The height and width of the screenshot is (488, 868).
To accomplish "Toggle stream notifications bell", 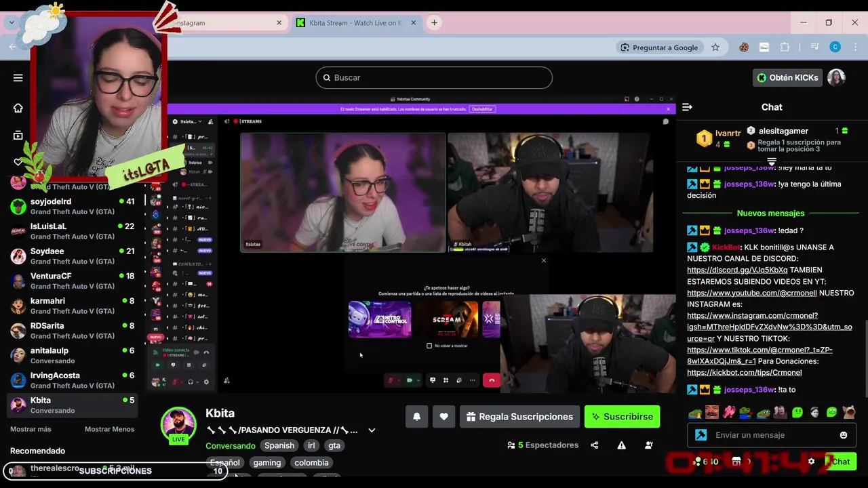I will click(417, 417).
